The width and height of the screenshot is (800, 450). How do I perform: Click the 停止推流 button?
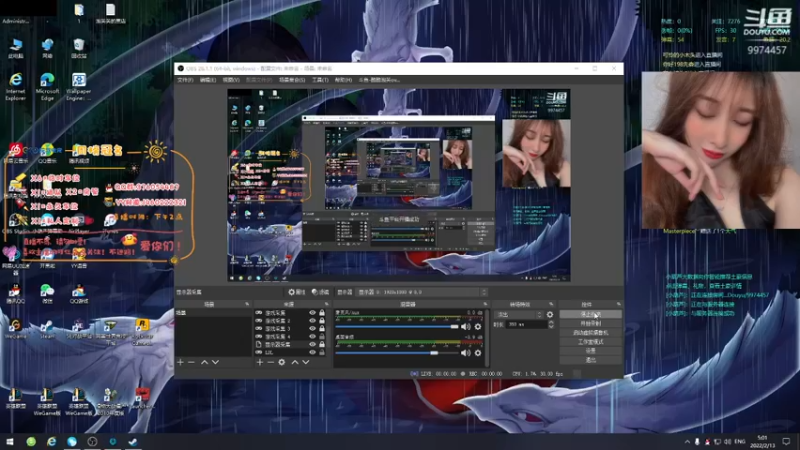point(590,314)
